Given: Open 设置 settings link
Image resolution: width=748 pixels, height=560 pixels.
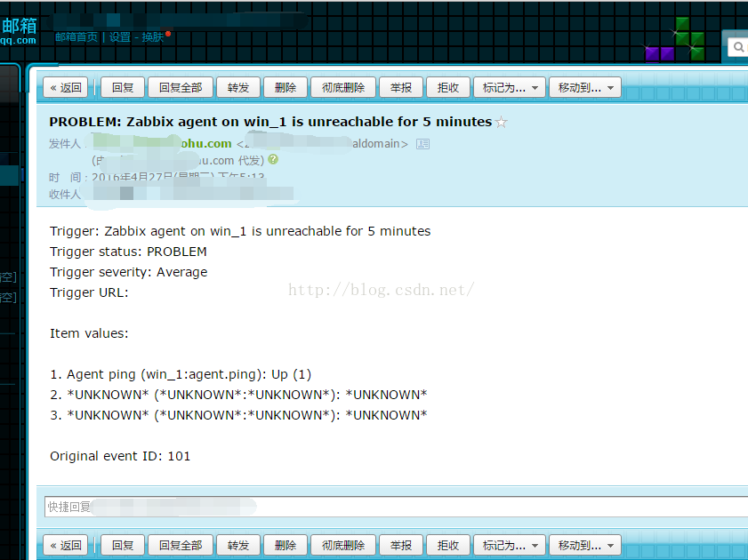Looking at the screenshot, I should (x=120, y=37).
